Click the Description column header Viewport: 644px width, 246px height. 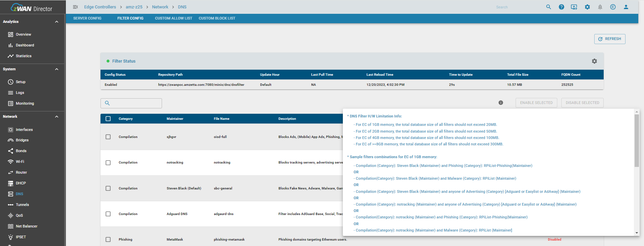click(x=287, y=119)
